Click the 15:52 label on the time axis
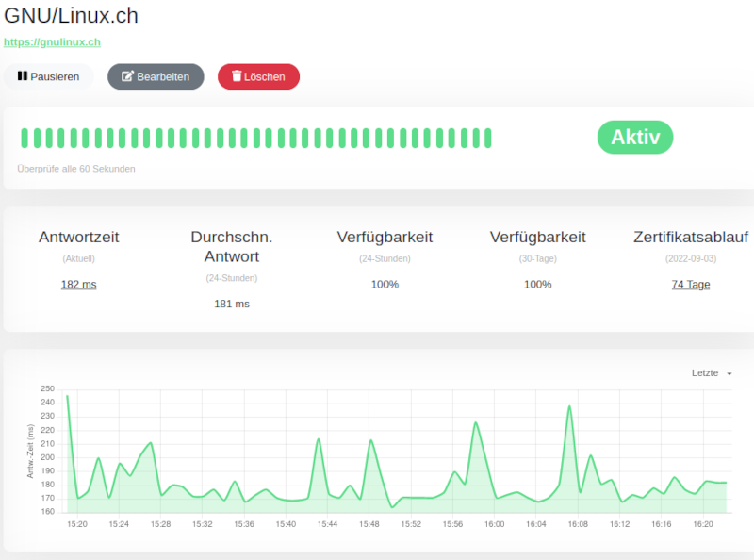 tap(411, 524)
